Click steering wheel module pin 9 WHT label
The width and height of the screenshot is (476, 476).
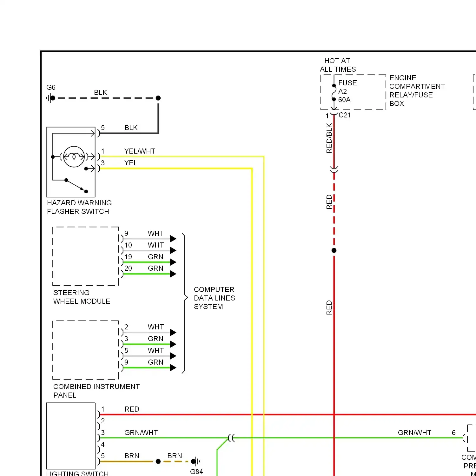(156, 233)
